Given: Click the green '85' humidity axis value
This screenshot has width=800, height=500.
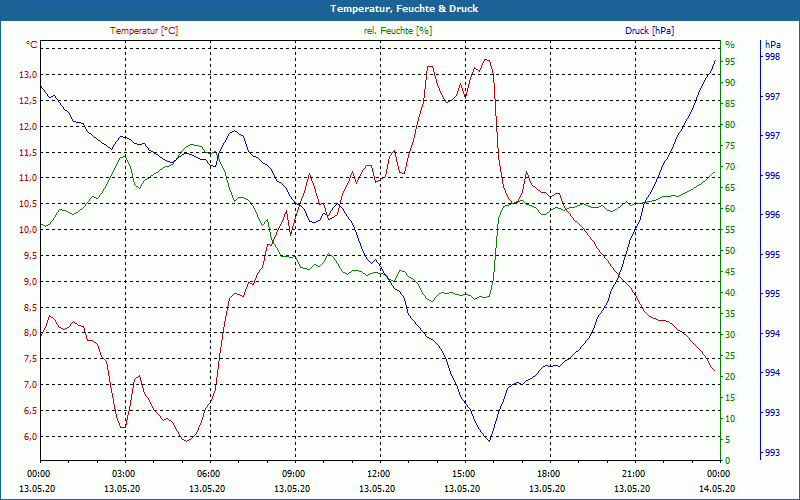Looking at the screenshot, I should pyautogui.click(x=730, y=104).
